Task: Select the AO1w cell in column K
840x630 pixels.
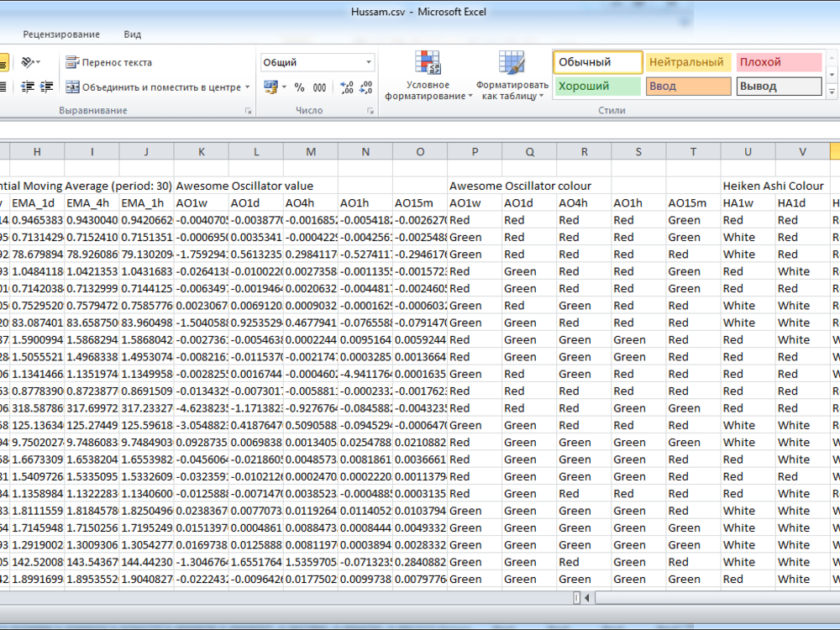Action: [202, 203]
